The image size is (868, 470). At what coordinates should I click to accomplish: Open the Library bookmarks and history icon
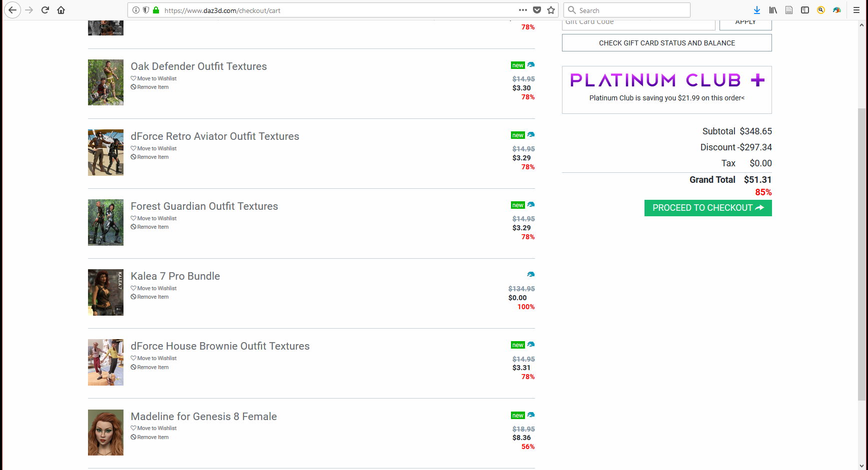(773, 10)
